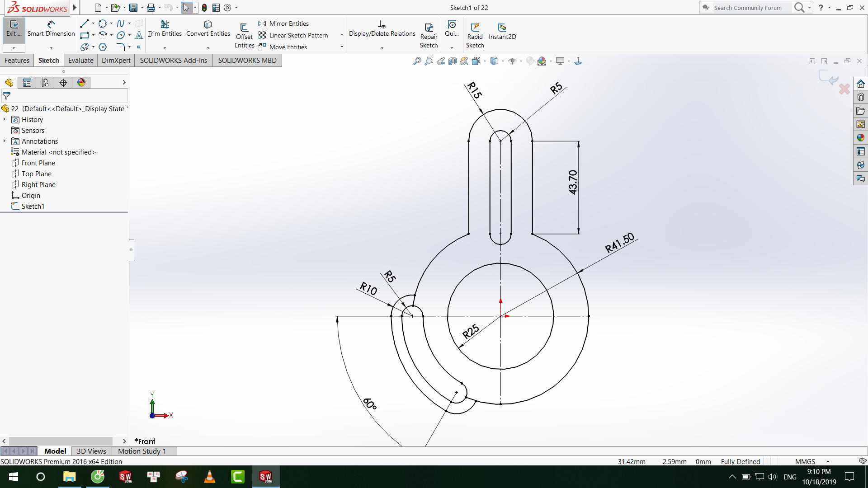
Task: Open File Properties icon in title bar
Action: [x=216, y=8]
